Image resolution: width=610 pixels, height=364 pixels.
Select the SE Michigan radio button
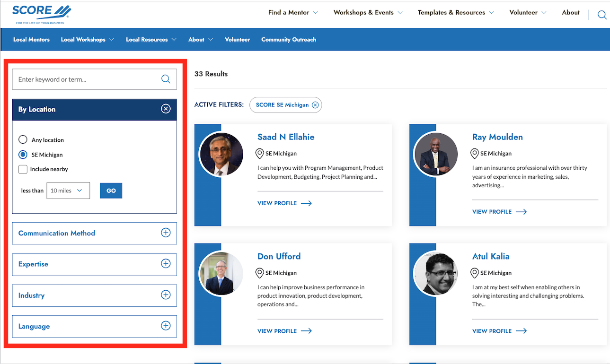tap(23, 155)
